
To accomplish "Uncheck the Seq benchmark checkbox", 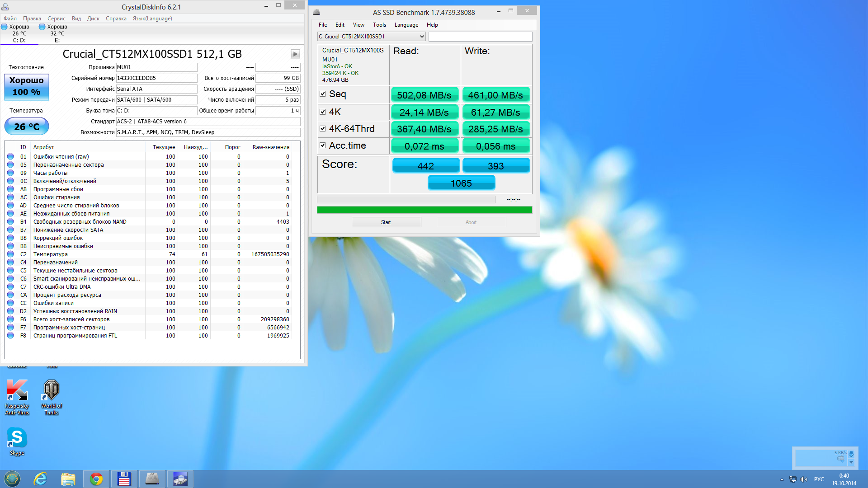I will click(323, 94).
